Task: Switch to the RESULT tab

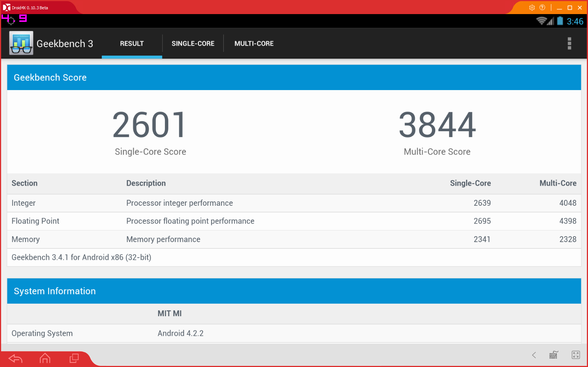Action: pos(132,43)
